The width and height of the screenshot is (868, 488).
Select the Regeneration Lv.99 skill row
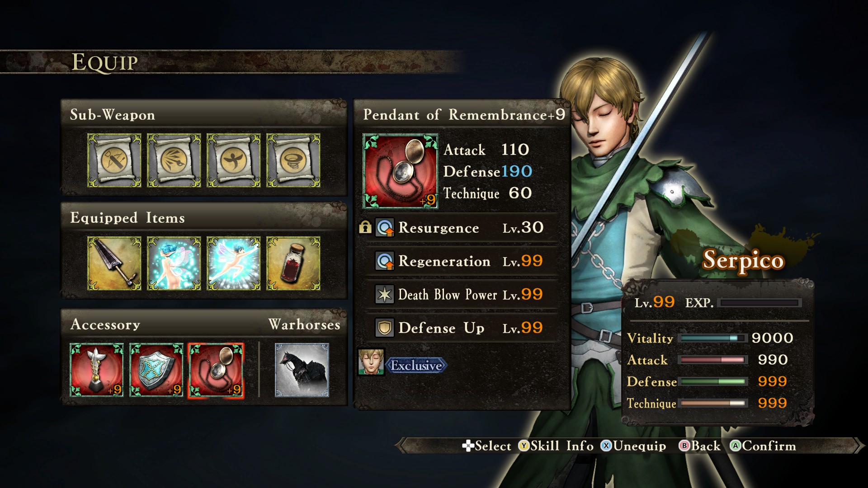tap(461, 261)
